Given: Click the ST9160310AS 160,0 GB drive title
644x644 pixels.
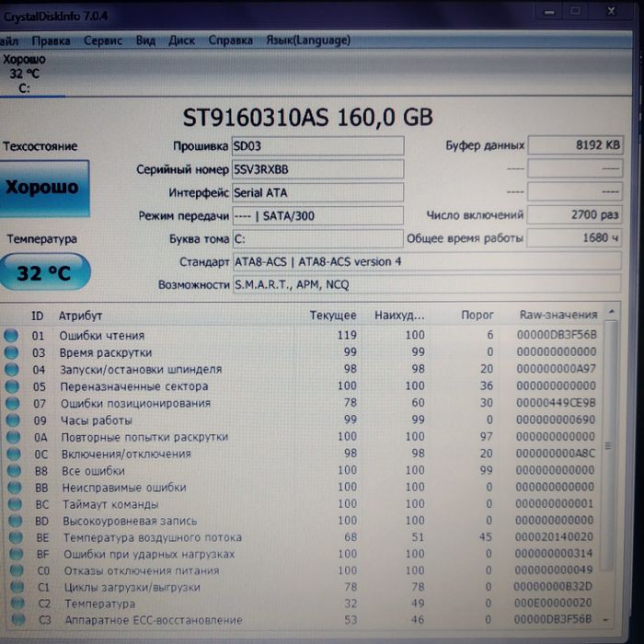Looking at the screenshot, I should tap(307, 118).
